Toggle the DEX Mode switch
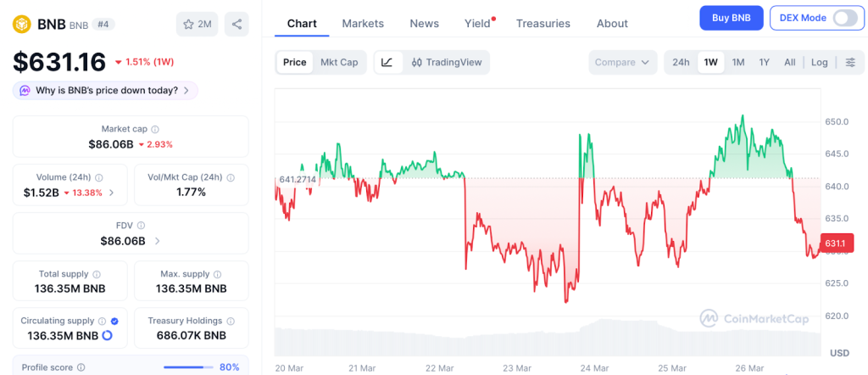The height and width of the screenshot is (375, 868). pyautogui.click(x=845, y=18)
